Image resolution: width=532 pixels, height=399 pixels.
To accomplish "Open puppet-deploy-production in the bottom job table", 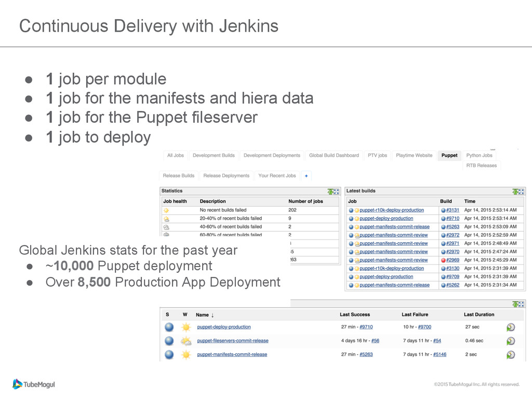I will pyautogui.click(x=224, y=327).
